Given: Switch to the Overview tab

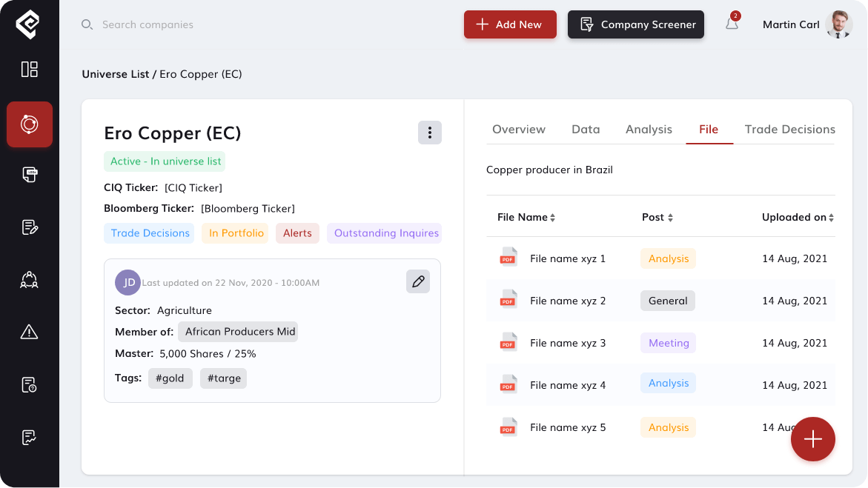Looking at the screenshot, I should pyautogui.click(x=519, y=130).
